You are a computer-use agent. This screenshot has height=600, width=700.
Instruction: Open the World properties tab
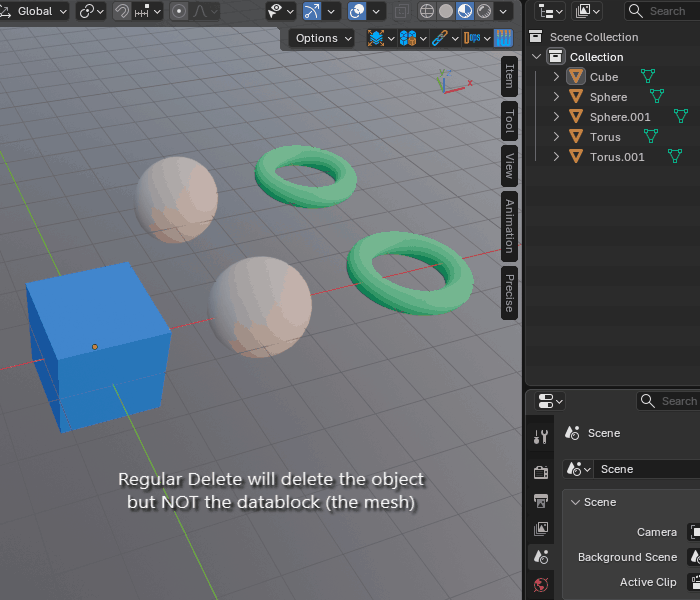[541, 585]
